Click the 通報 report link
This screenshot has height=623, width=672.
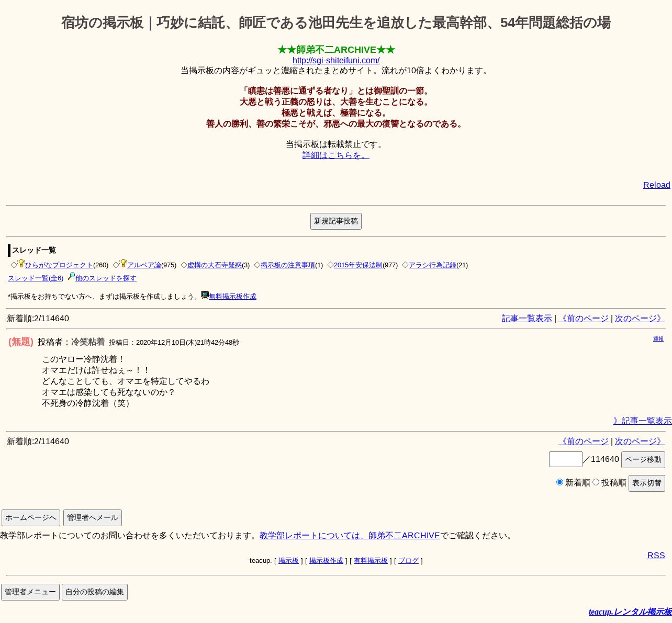coord(658,339)
